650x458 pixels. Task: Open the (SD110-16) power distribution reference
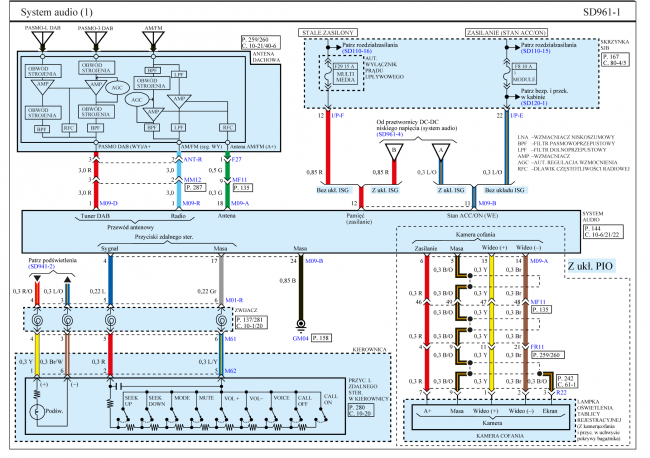(357, 51)
